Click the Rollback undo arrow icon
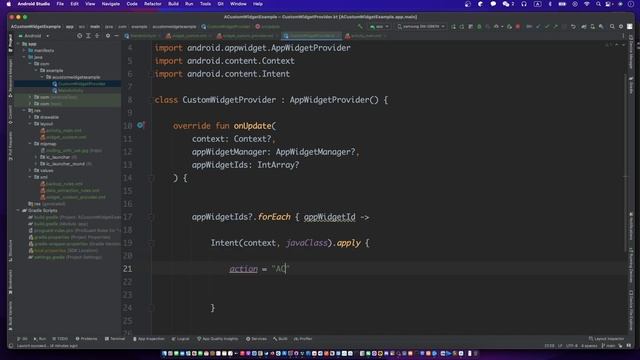Screen dimensions: 640x360 (x=573, y=27)
